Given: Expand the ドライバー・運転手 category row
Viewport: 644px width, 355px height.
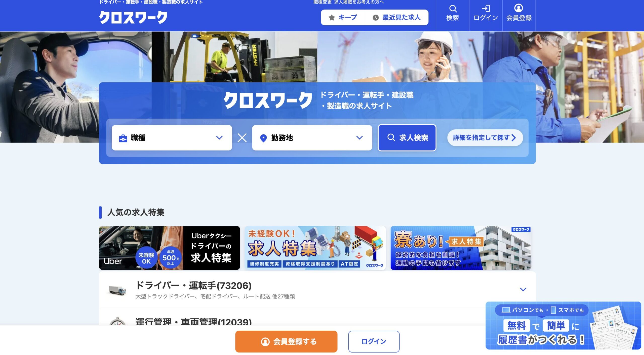Looking at the screenshot, I should click(523, 289).
